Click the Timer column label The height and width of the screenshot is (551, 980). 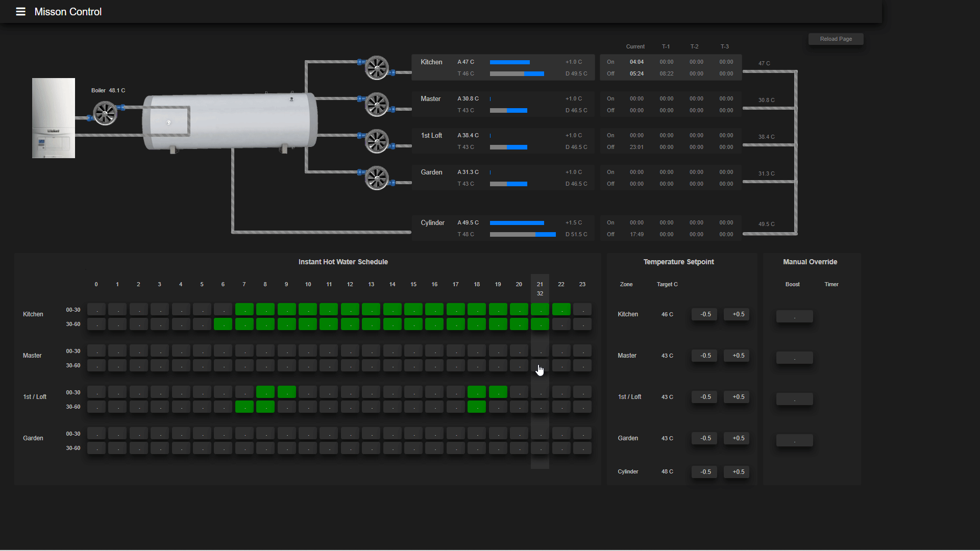(831, 284)
